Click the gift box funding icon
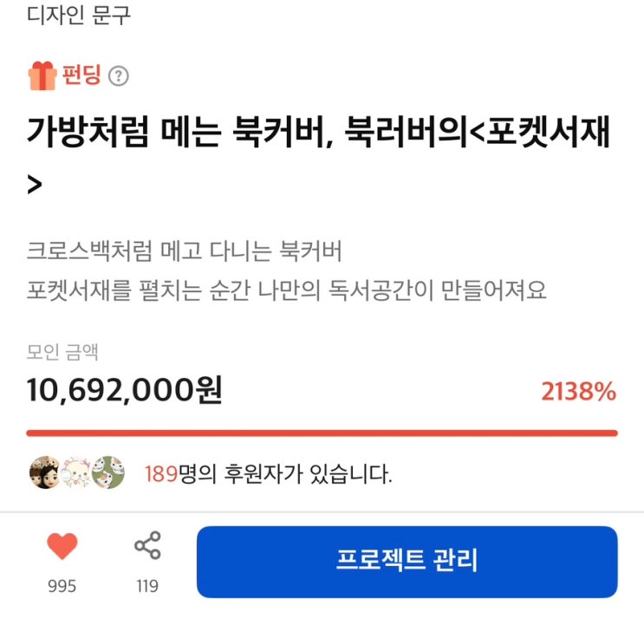The image size is (644, 644). coord(42,76)
